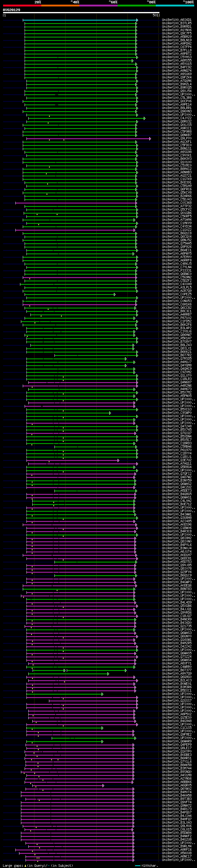Select hit UniRef100_Q6DC81
This screenshot has width=197, height=868.
pyautogui.click(x=176, y=558)
